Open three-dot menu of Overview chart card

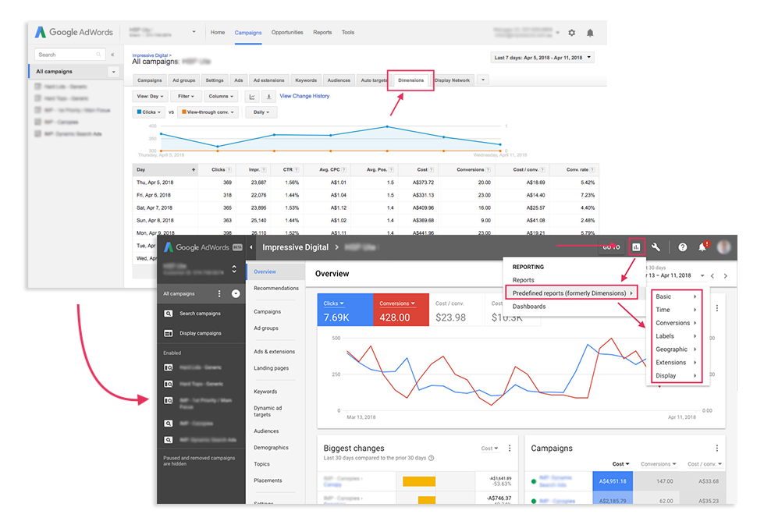point(716,308)
